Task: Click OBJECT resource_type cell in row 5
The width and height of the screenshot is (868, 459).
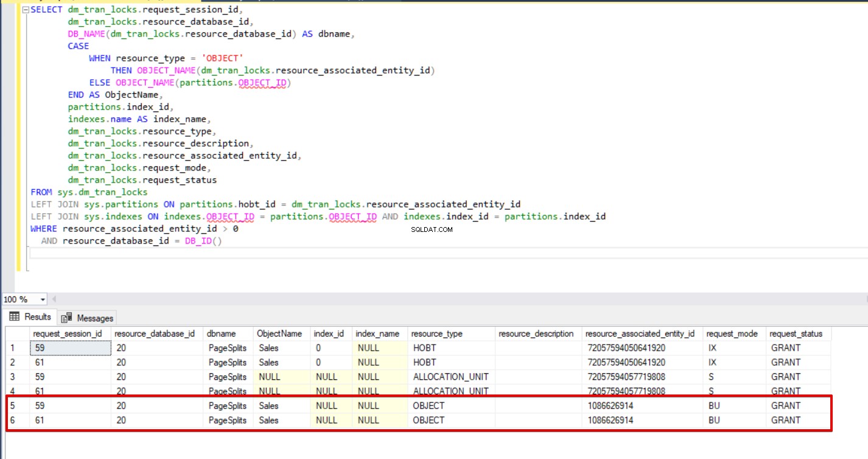Action: tap(452, 405)
